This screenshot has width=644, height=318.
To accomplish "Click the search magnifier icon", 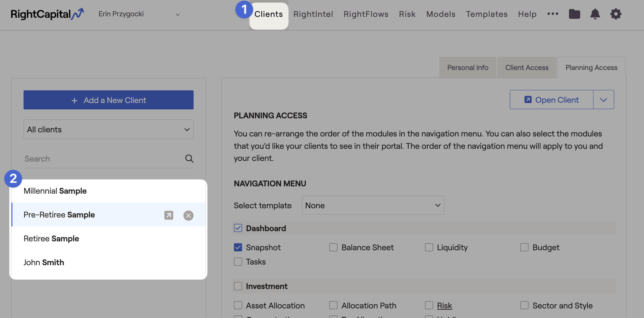I will 189,159.
